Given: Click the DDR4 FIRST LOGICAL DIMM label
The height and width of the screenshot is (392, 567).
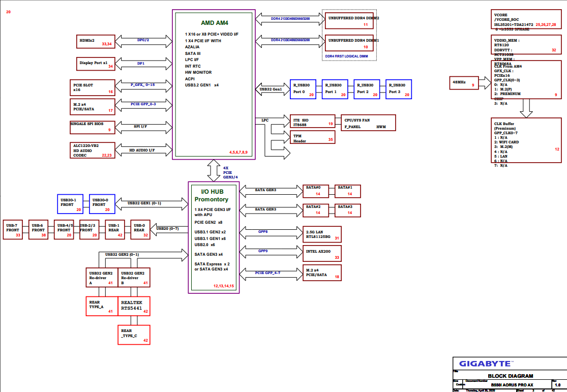Looking at the screenshot, I should point(346,56).
